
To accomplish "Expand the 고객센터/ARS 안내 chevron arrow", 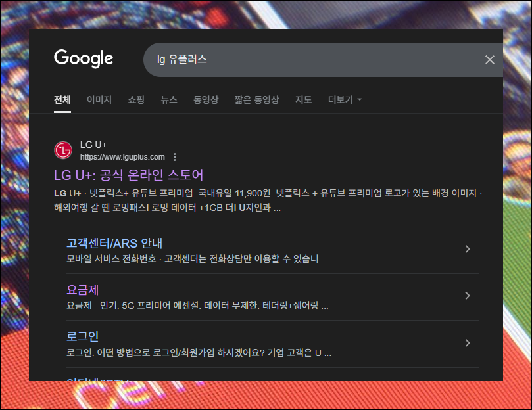I will [467, 249].
